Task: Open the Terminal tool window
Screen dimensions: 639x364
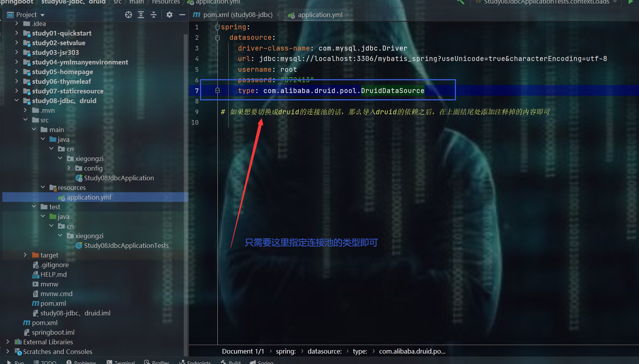Action: pos(120,362)
